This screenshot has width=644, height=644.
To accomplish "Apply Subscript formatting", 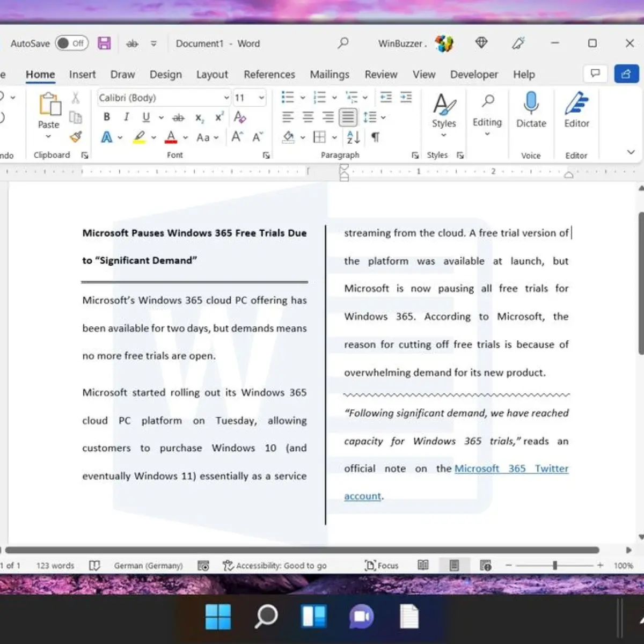I will click(199, 118).
